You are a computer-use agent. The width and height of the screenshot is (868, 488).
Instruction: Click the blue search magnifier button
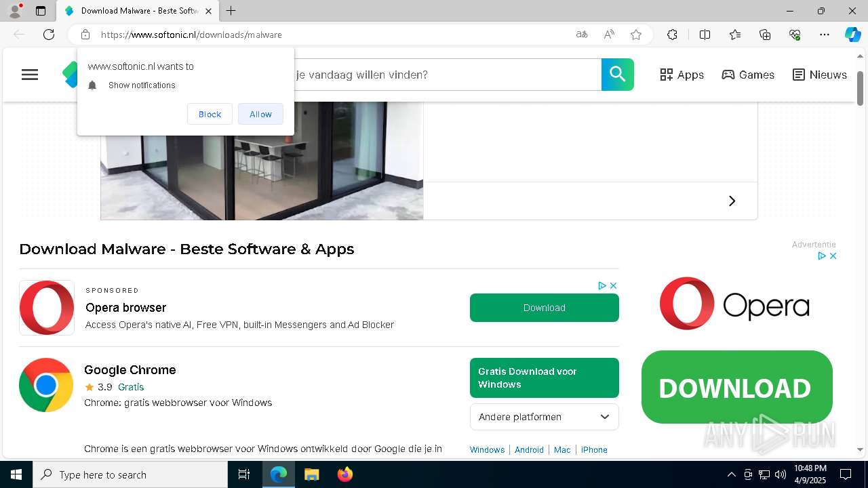(618, 75)
